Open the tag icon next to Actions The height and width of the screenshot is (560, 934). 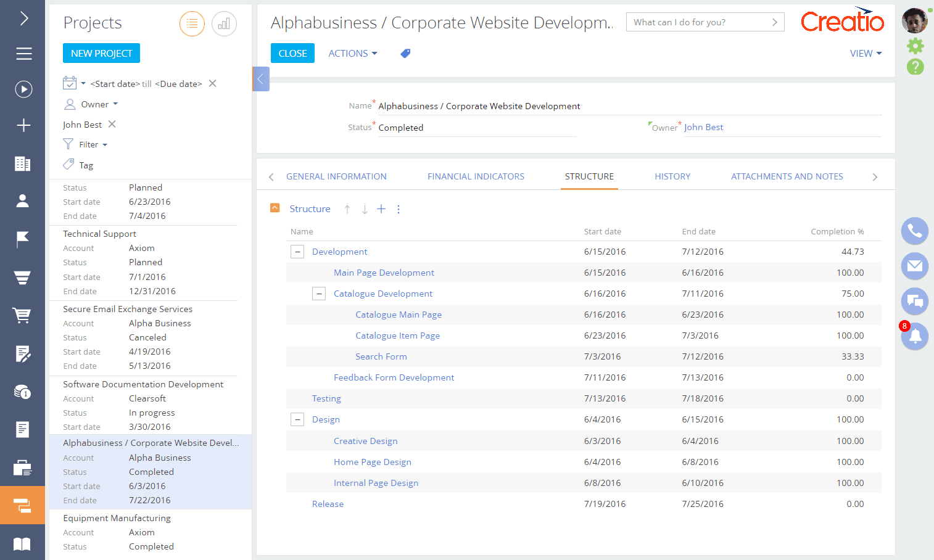tap(405, 53)
